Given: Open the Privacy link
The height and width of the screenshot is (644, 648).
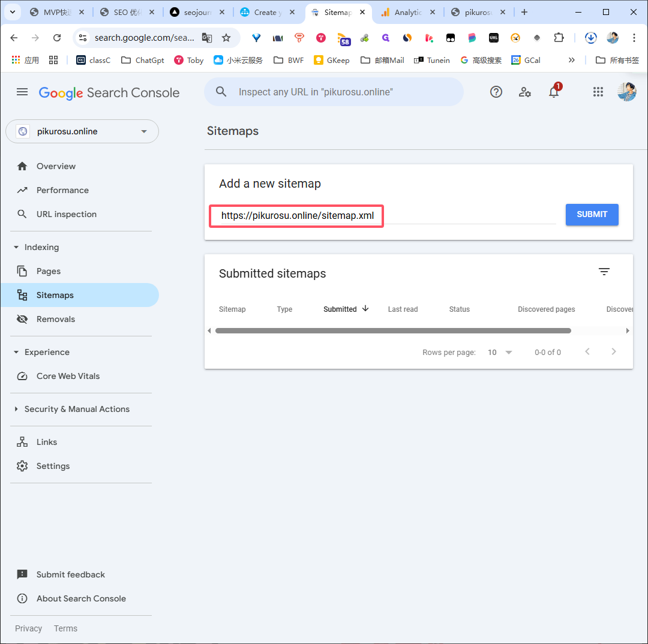Looking at the screenshot, I should coord(29,628).
